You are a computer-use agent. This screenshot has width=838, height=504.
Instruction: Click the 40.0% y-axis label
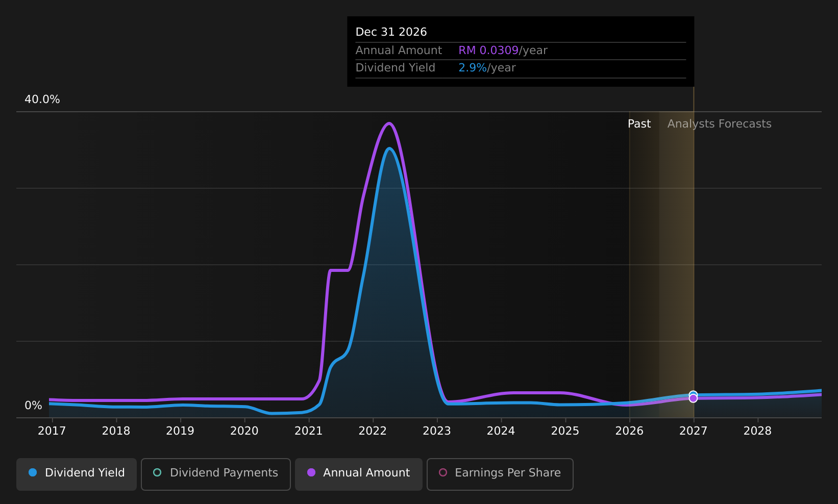42,99
